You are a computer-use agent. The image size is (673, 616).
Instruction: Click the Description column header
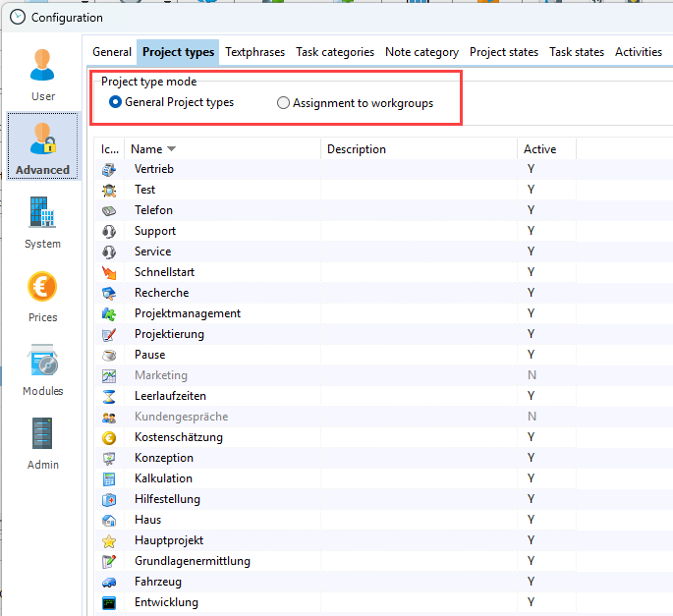(x=418, y=149)
